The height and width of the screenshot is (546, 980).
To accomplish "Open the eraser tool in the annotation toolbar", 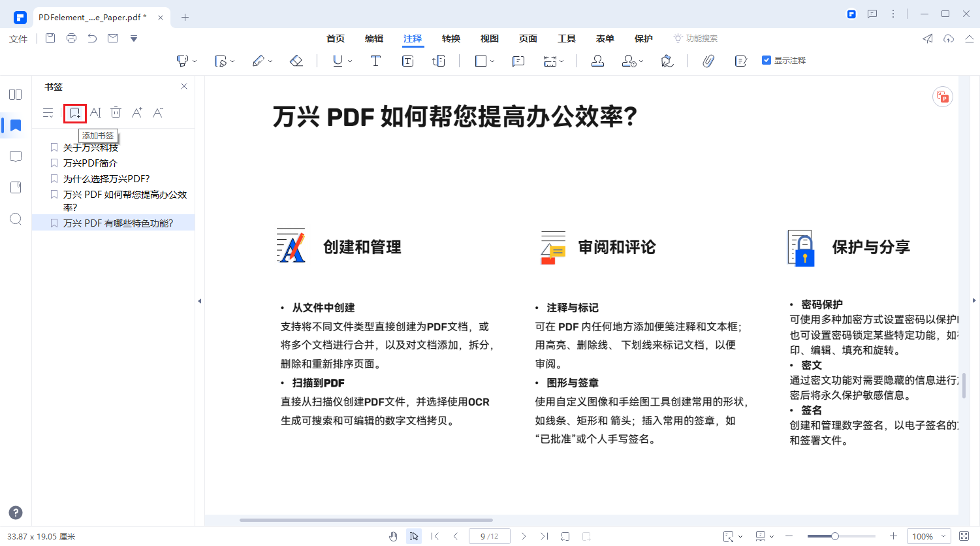I will (x=296, y=60).
